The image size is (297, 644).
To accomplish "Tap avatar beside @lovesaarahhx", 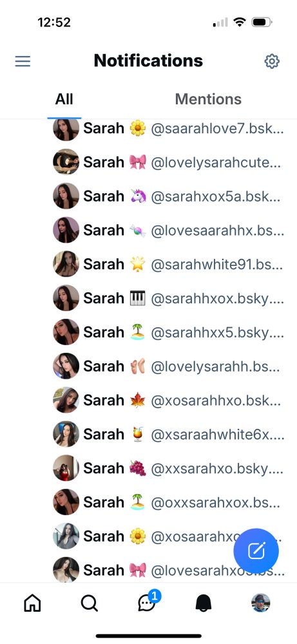I will click(66, 230).
